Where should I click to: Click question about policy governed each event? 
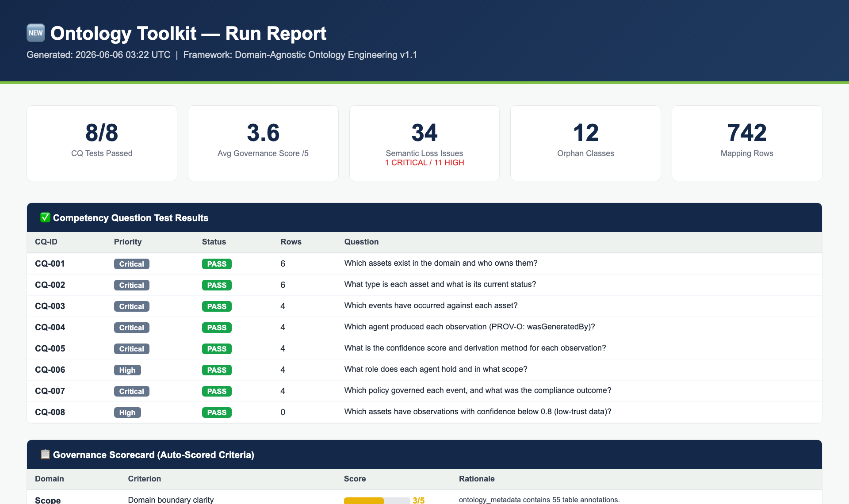pos(478,390)
